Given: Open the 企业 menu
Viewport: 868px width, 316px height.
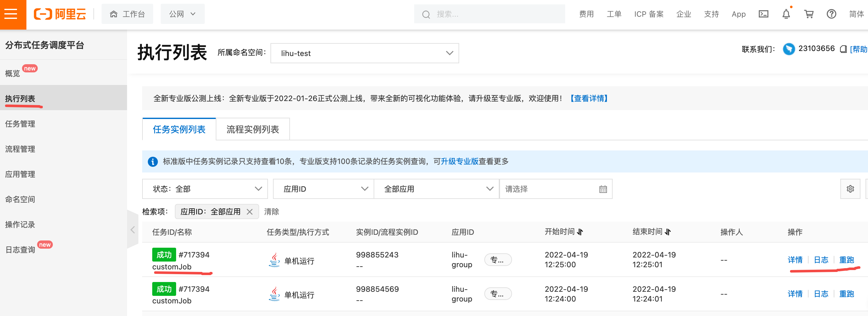Looking at the screenshot, I should pos(684,14).
